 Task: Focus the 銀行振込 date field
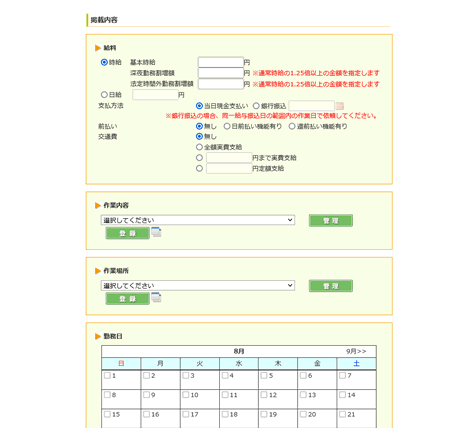[x=312, y=106]
